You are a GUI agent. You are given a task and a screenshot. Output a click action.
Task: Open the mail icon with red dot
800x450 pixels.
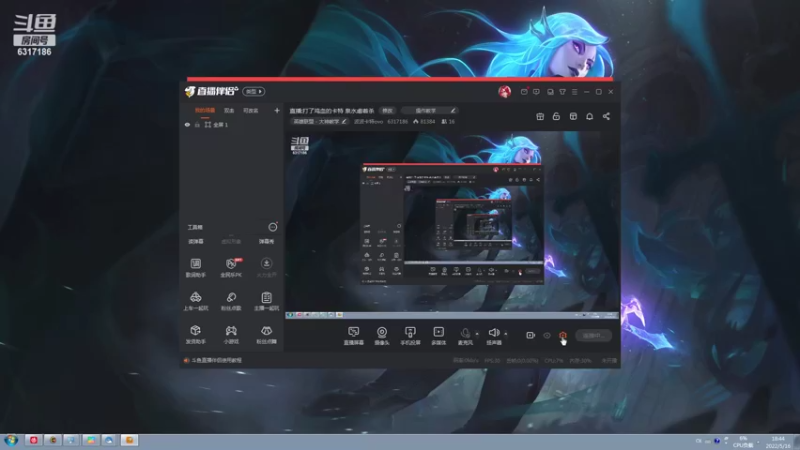pyautogui.click(x=524, y=91)
